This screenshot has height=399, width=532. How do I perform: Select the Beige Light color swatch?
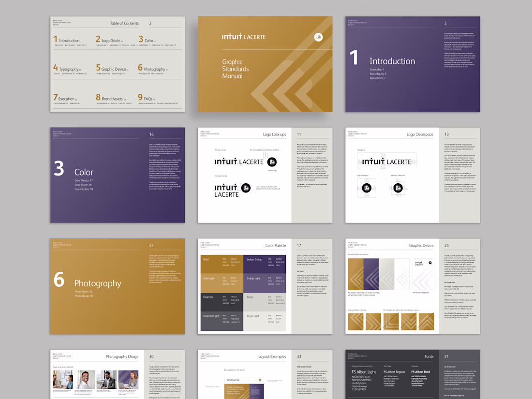265,321
